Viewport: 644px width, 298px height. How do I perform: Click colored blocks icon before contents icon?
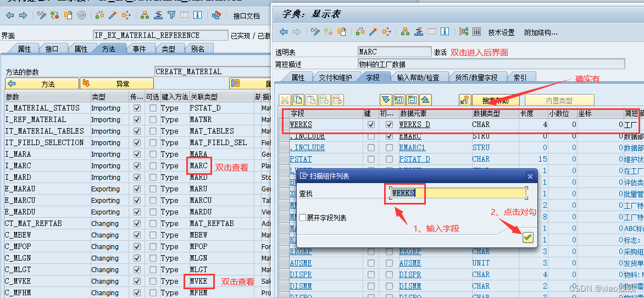click(x=464, y=32)
